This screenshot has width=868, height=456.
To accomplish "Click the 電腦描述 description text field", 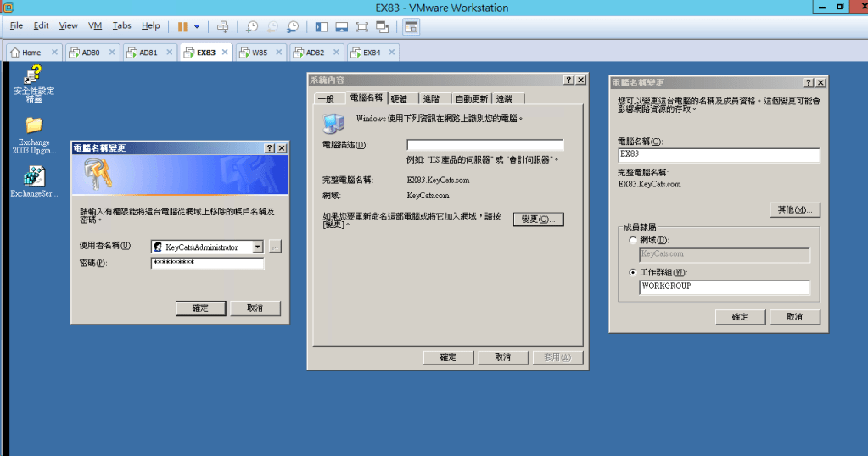I will tap(484, 145).
